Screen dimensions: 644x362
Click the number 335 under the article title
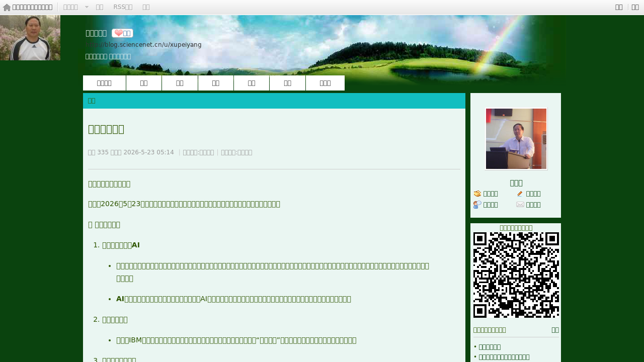103,152
